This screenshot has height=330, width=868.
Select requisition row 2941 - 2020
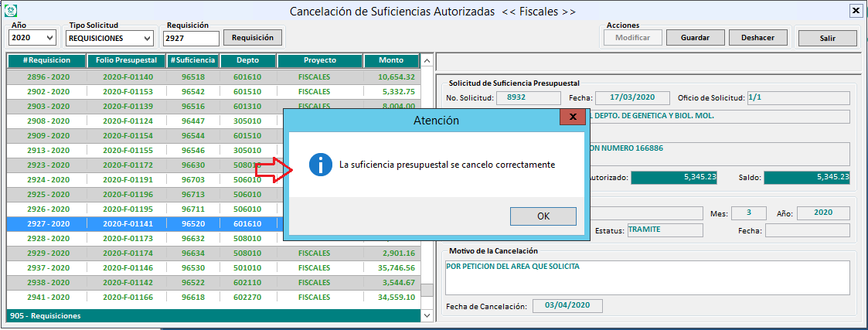point(47,297)
